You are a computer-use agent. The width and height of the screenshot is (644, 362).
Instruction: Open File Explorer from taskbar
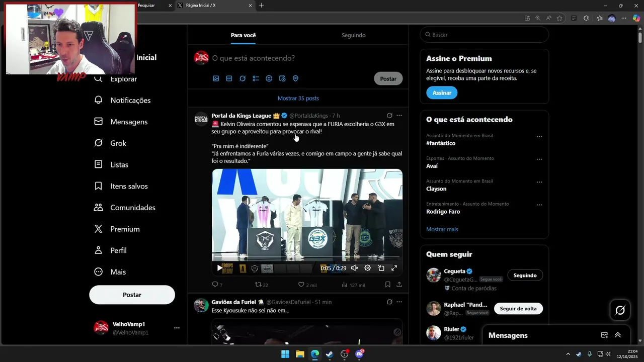[300, 354]
